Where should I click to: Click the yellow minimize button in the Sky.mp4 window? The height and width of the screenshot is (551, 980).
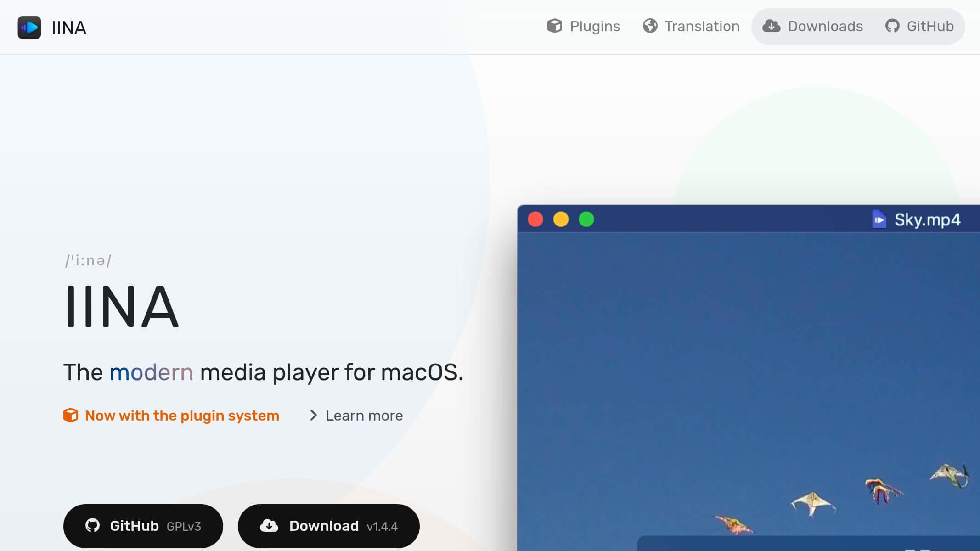pyautogui.click(x=561, y=219)
